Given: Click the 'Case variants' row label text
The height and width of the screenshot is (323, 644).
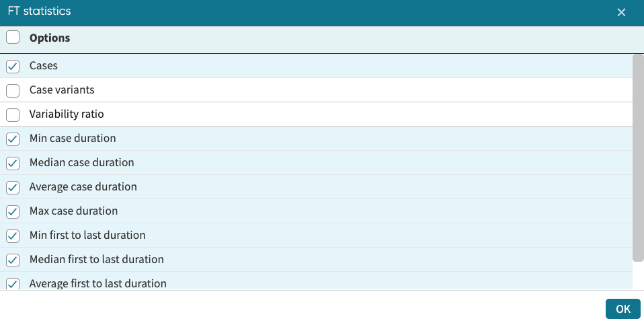Looking at the screenshot, I should click(x=62, y=90).
